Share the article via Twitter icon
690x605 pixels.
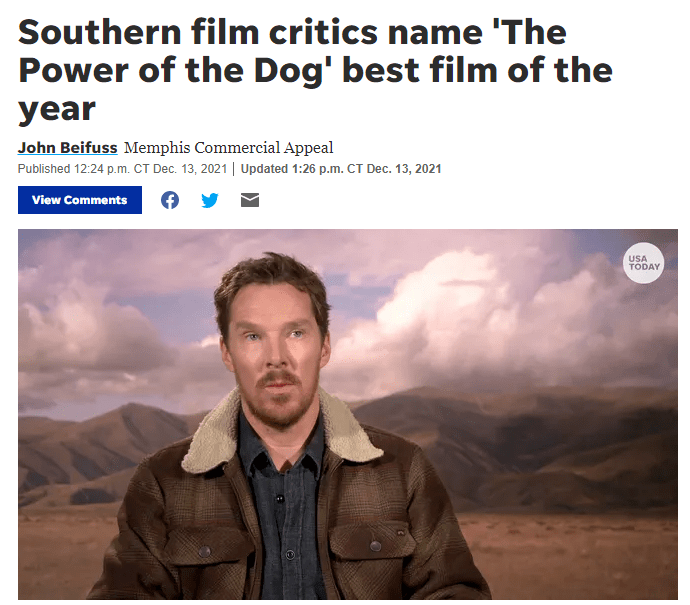tap(209, 200)
